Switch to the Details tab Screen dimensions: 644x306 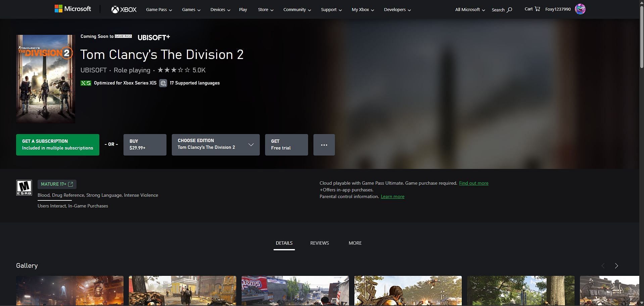click(284, 243)
